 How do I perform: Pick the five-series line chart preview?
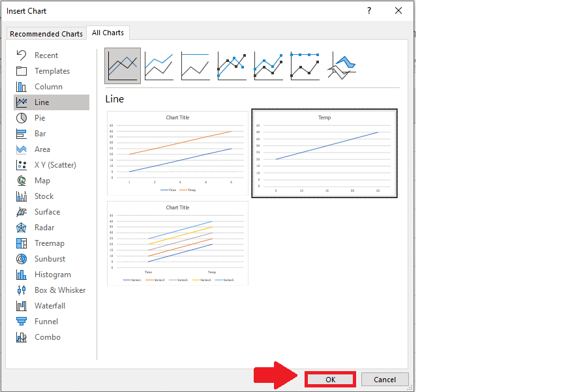[177, 243]
